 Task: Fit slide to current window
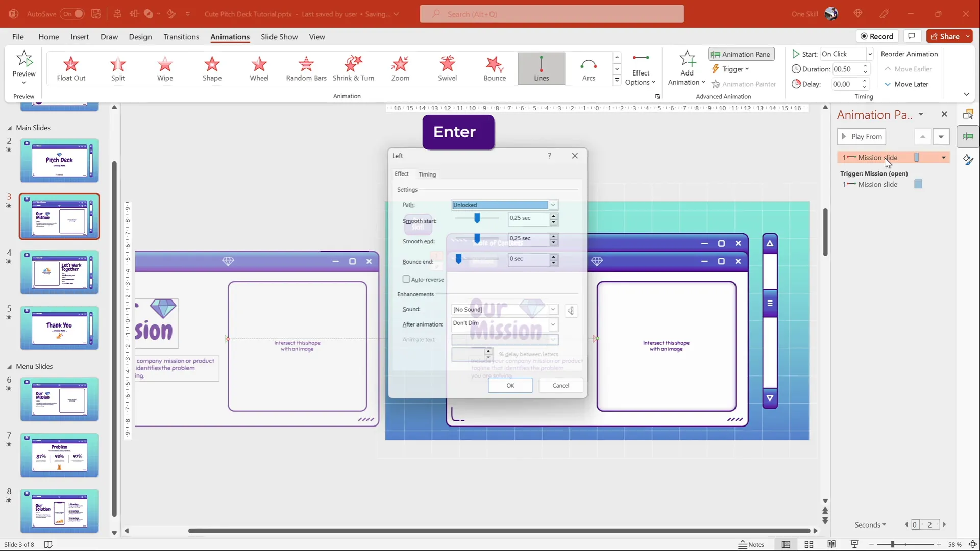pyautogui.click(x=973, y=544)
